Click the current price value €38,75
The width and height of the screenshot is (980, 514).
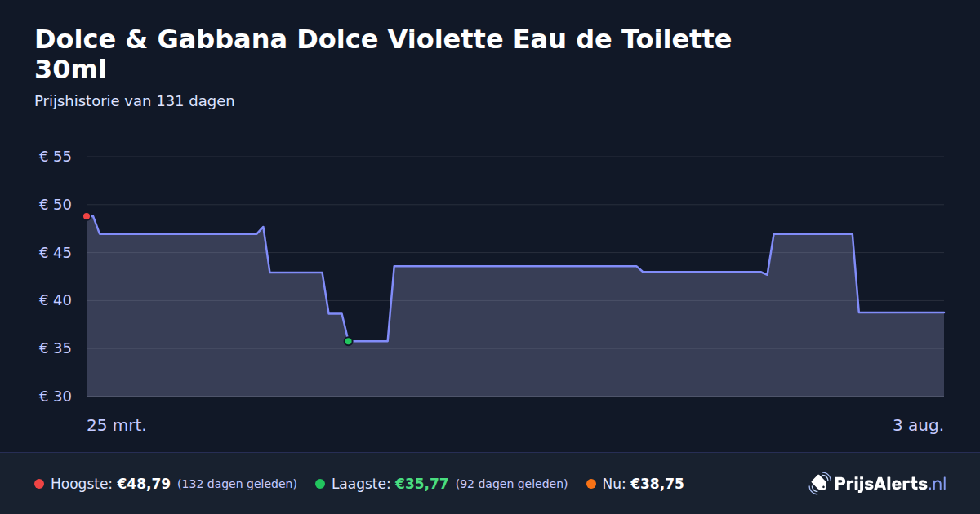point(657,484)
